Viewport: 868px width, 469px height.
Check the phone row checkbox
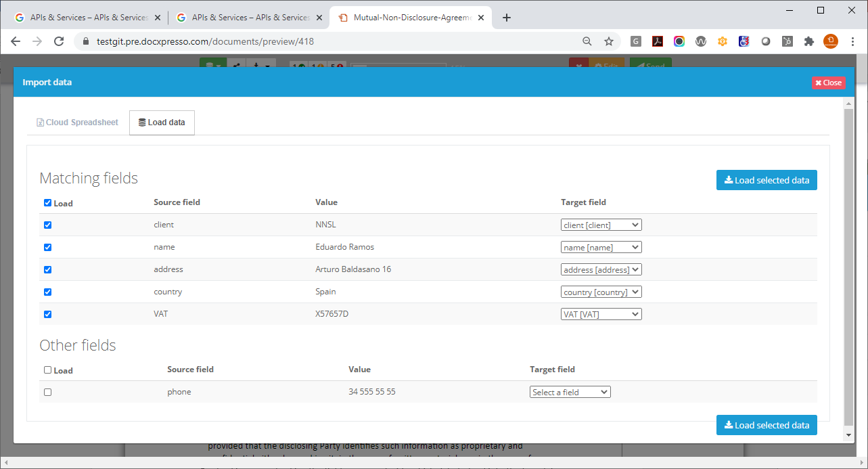(47, 392)
